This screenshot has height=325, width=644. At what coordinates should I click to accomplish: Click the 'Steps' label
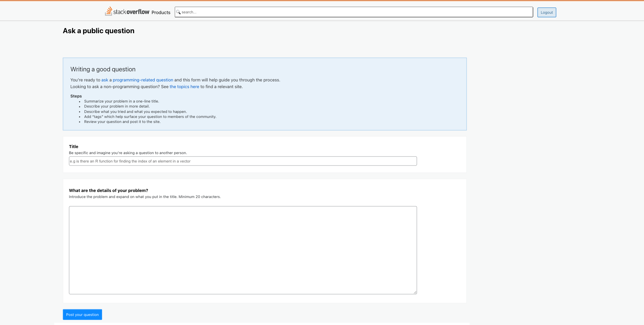pyautogui.click(x=76, y=96)
